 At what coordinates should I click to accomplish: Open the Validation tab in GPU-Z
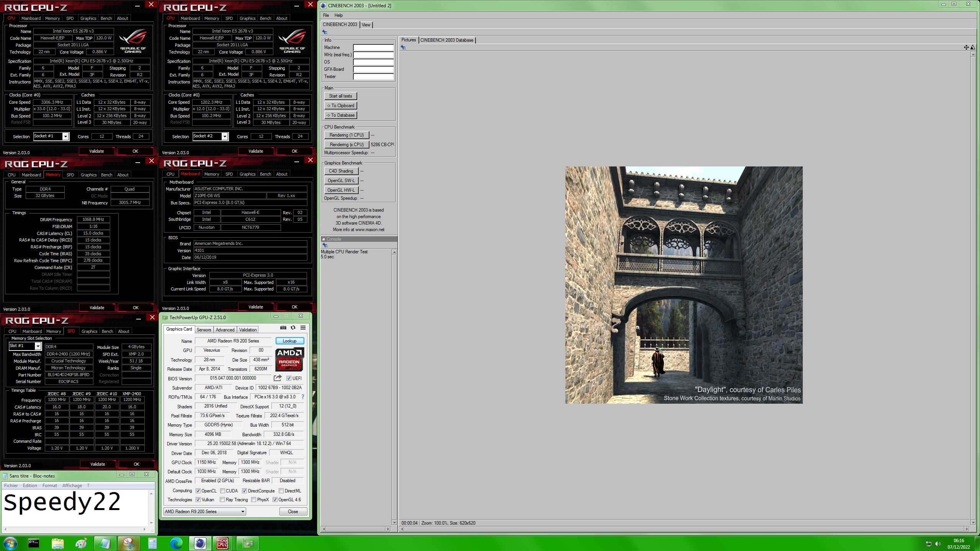pyautogui.click(x=248, y=330)
